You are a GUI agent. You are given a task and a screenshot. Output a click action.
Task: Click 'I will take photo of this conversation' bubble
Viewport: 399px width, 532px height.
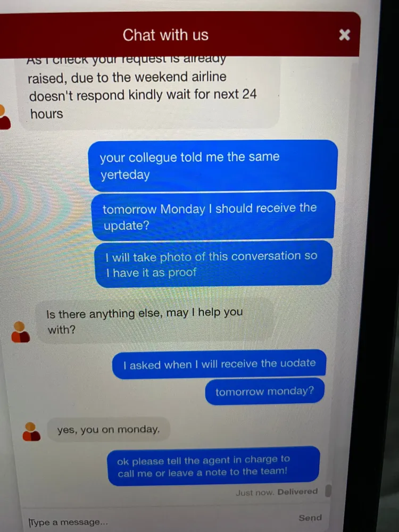pos(213,264)
